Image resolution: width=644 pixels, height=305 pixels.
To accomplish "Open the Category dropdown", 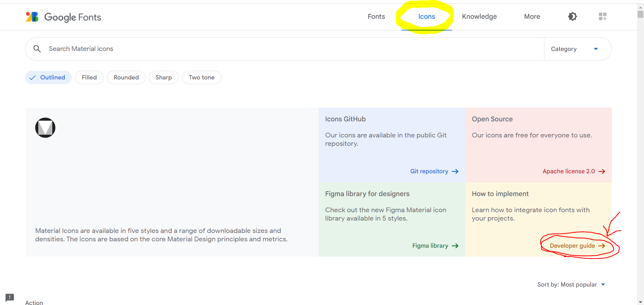I will click(x=577, y=49).
